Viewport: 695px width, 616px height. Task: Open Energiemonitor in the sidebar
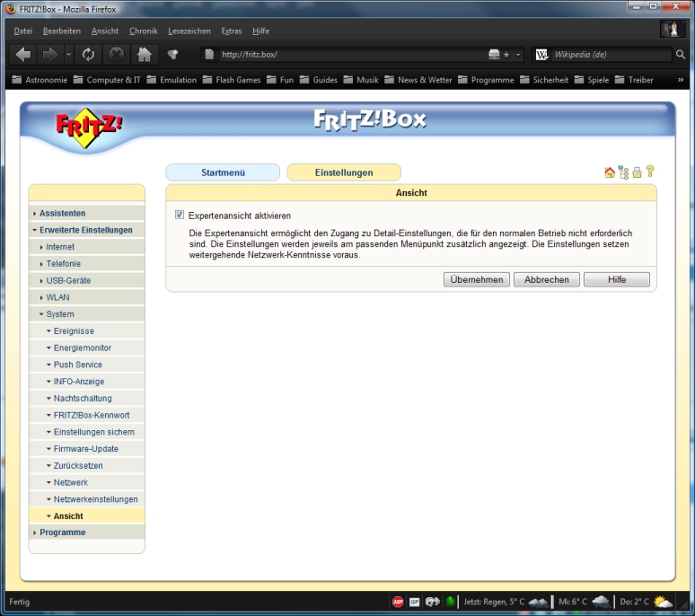point(87,348)
